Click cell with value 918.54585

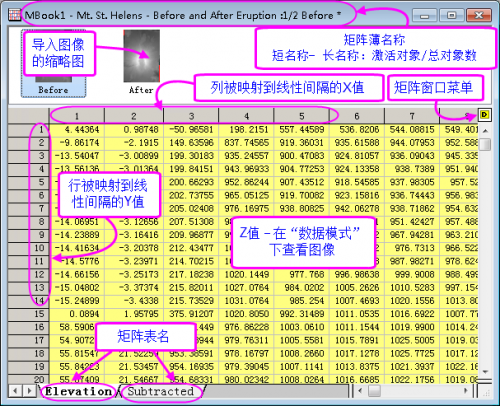pyautogui.click(x=357, y=182)
